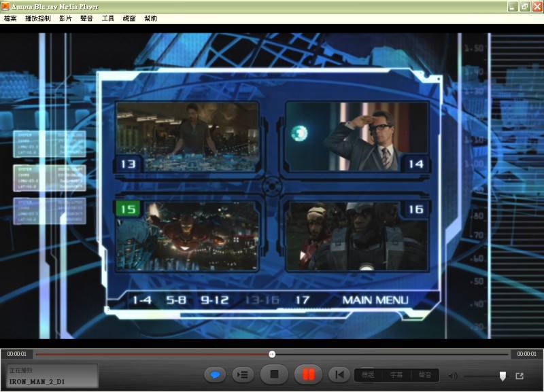
Task: Open the 聲音 menu
Action: tap(87, 18)
